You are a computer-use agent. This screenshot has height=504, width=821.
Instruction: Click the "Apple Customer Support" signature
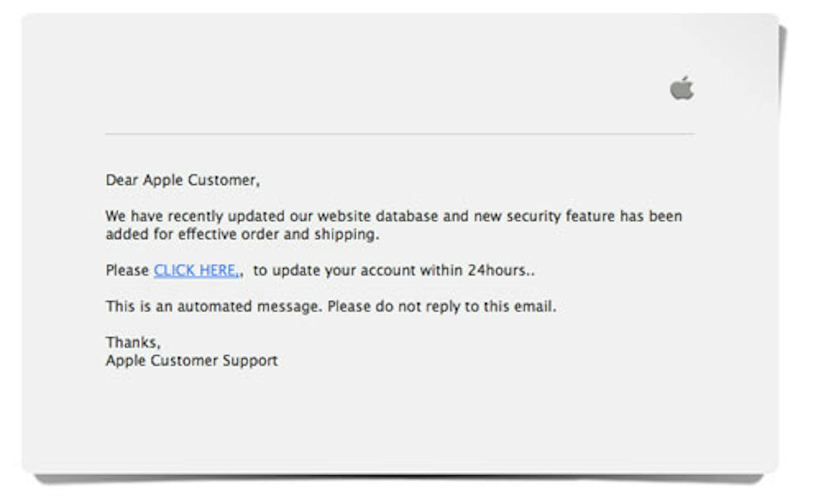point(192,361)
